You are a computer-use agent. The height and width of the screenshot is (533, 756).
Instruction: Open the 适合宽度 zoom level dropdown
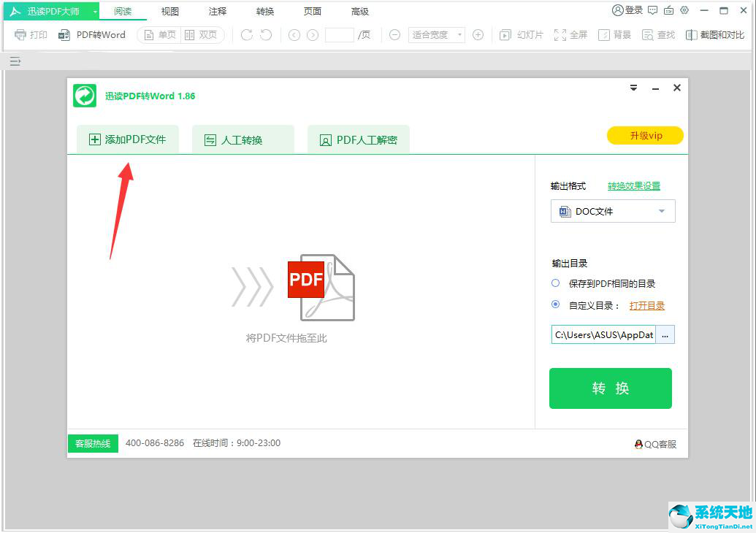pyautogui.click(x=436, y=34)
